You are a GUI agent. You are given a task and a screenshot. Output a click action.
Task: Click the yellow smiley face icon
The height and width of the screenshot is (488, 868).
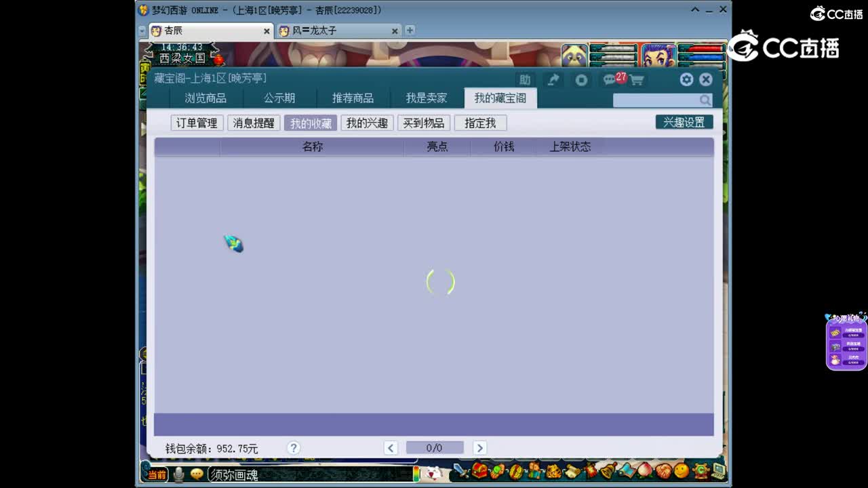[682, 470]
